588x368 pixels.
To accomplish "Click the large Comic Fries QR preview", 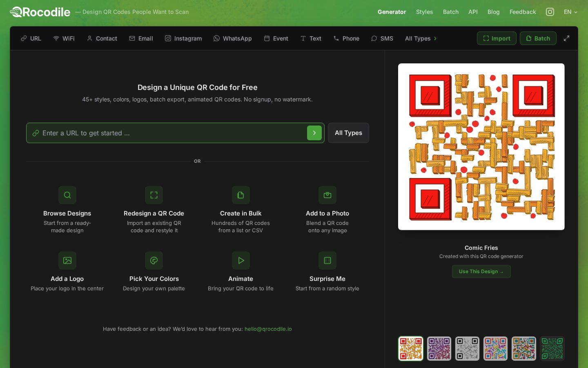I will point(481,147).
